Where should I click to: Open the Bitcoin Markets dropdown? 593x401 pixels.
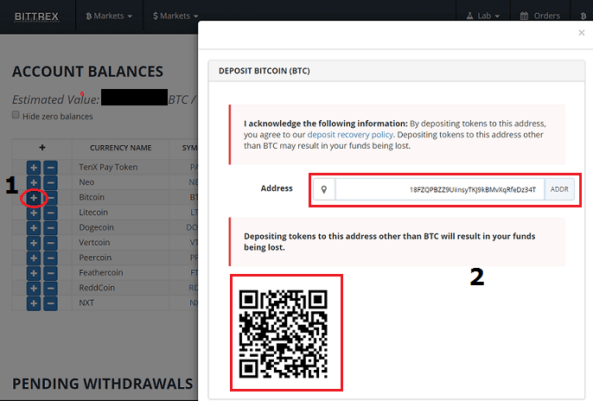pos(109,16)
